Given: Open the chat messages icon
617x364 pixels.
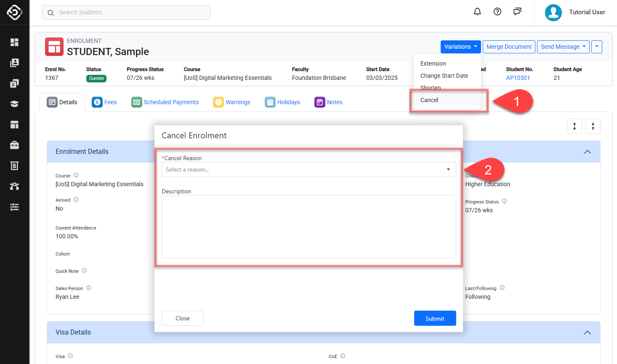Looking at the screenshot, I should pyautogui.click(x=517, y=12).
